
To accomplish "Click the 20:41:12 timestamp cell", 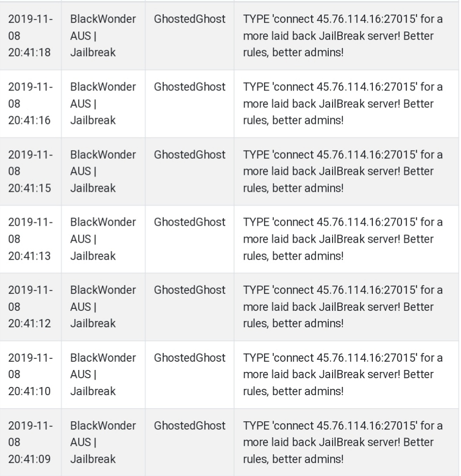I will click(x=31, y=307).
